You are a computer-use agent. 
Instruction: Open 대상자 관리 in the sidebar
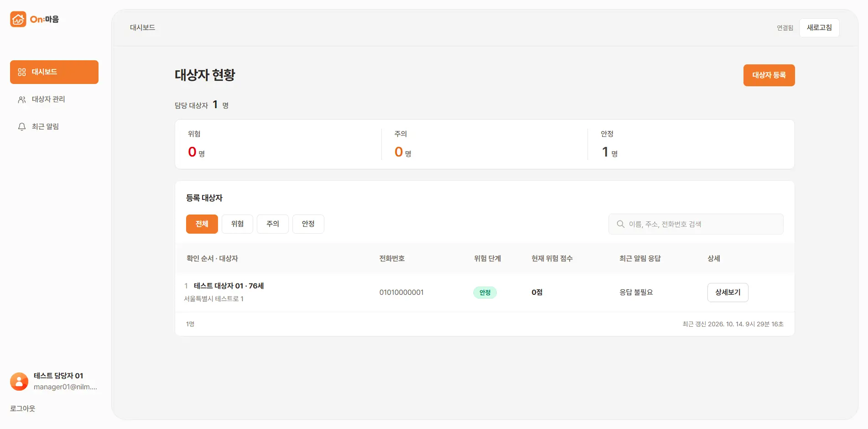54,99
